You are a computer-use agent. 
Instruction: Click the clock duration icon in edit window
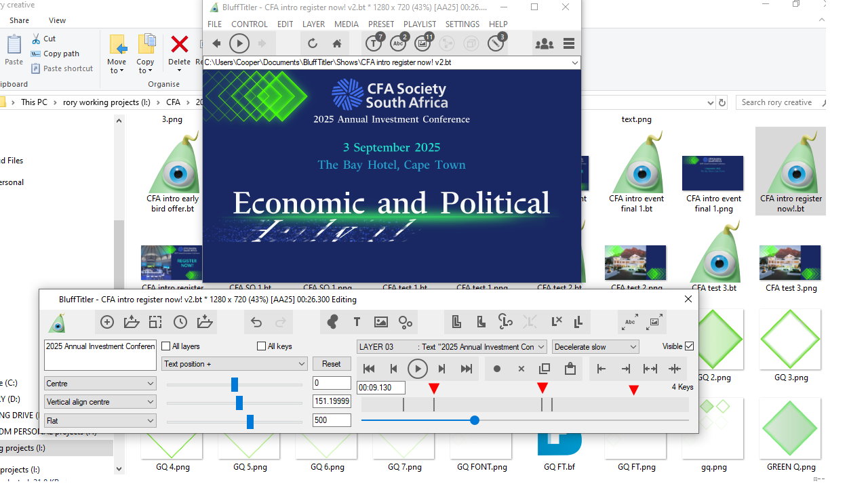[180, 323]
